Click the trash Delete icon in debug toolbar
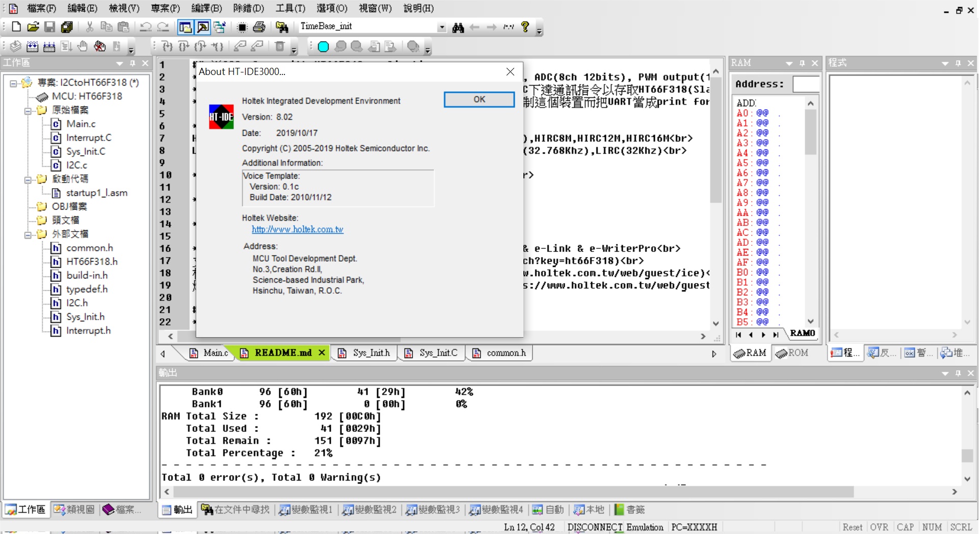Viewport: 980px width, 534px height. [279, 47]
